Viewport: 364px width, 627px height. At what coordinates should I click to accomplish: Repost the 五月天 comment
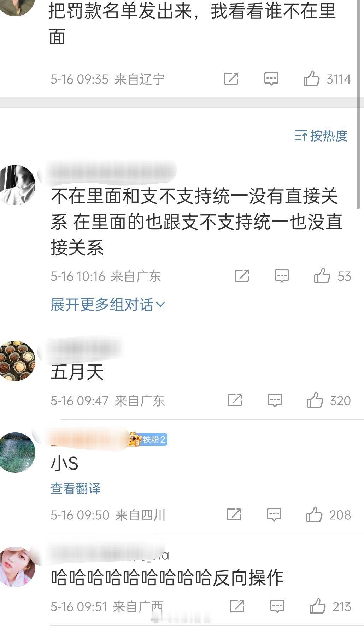click(x=235, y=401)
